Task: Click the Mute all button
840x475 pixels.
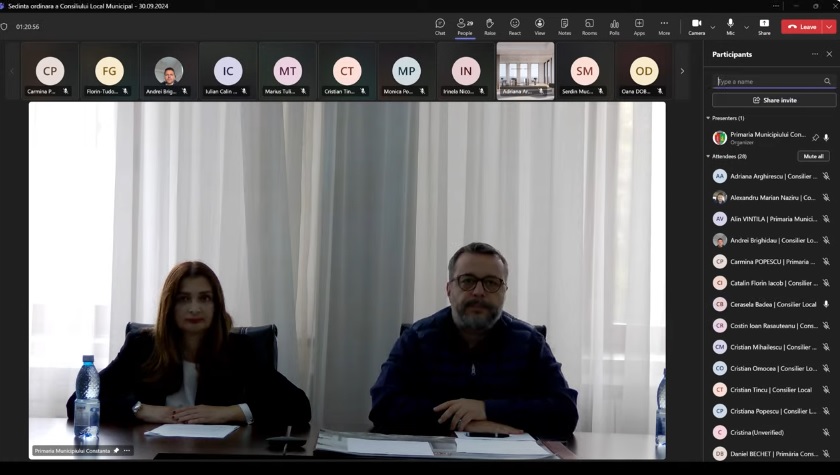Action: tap(813, 156)
